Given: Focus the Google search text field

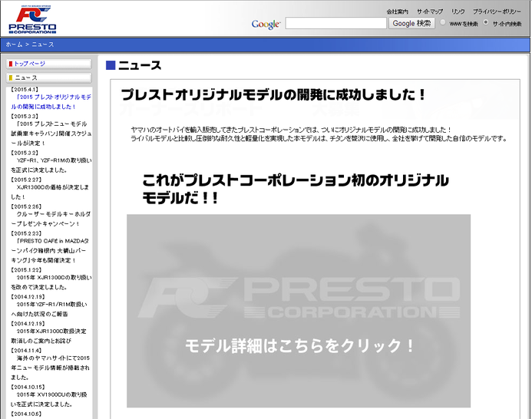Looking at the screenshot, I should 336,24.
